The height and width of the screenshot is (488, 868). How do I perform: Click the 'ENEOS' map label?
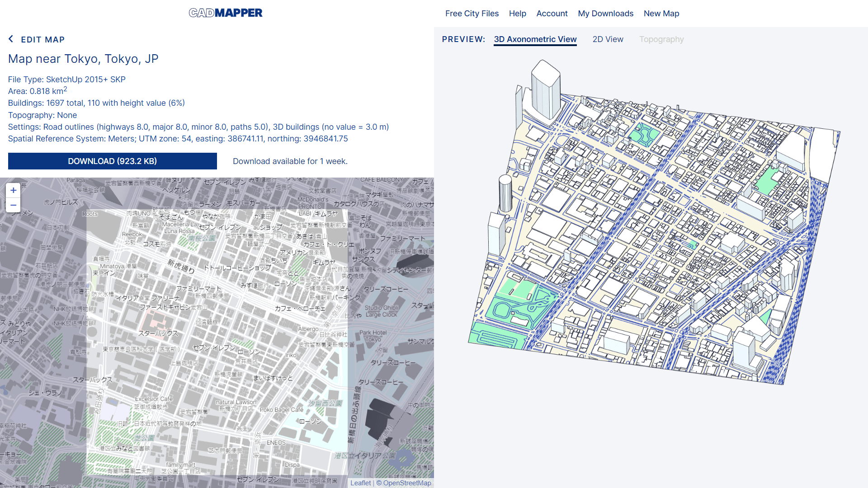click(276, 443)
